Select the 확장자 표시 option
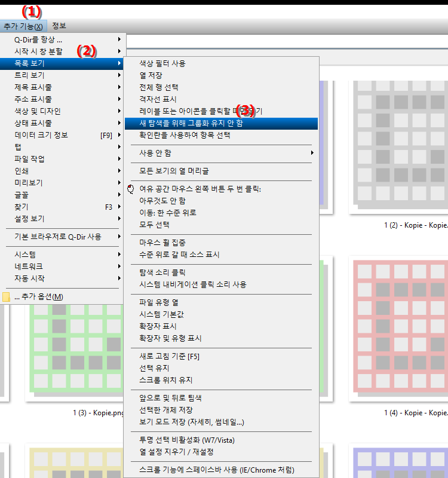The width and height of the screenshot is (448, 478). click(221, 326)
